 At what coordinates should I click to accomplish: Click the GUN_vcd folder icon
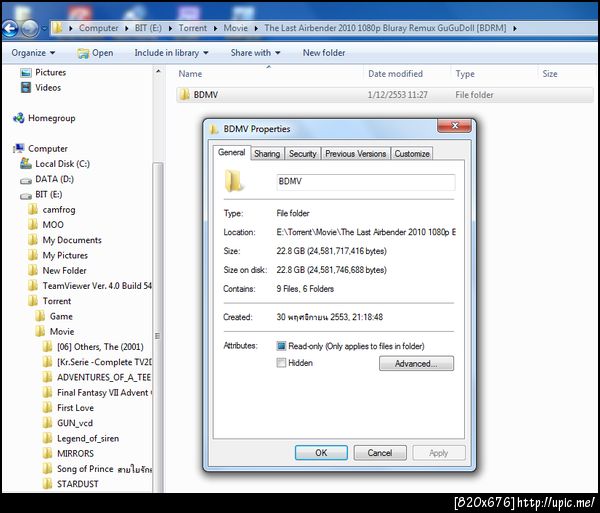tap(47, 423)
